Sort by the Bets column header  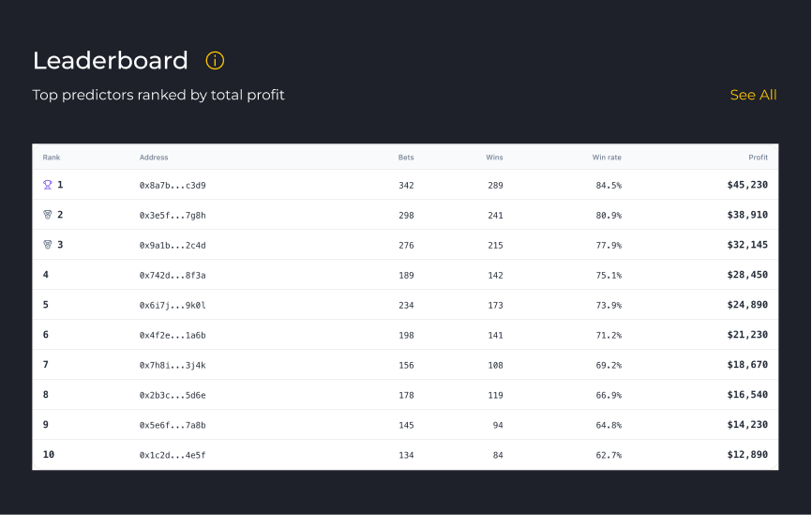pos(406,158)
